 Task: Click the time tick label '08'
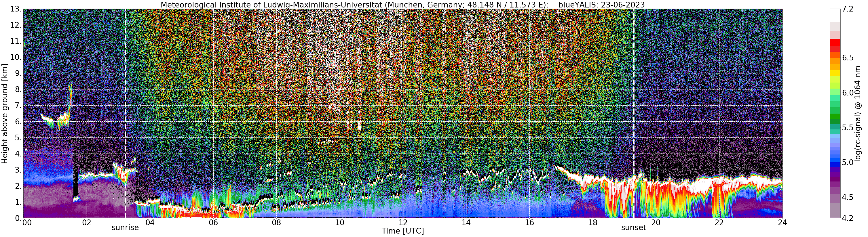click(276, 223)
